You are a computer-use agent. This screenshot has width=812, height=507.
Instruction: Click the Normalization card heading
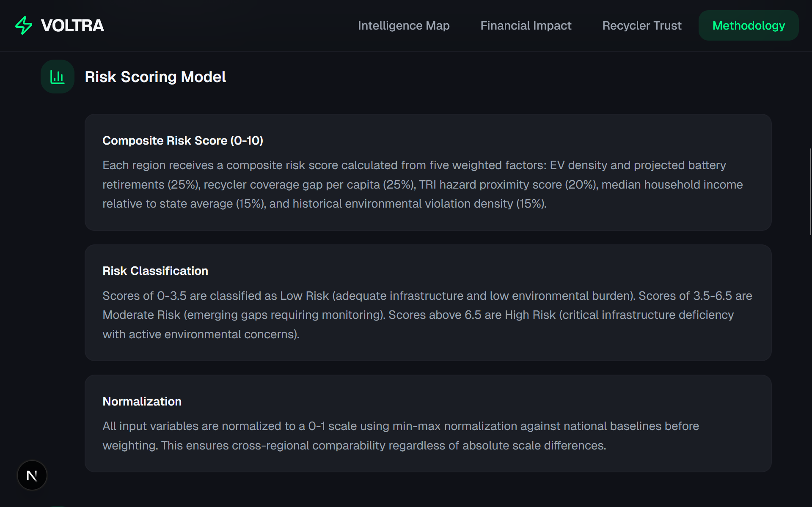(x=142, y=401)
